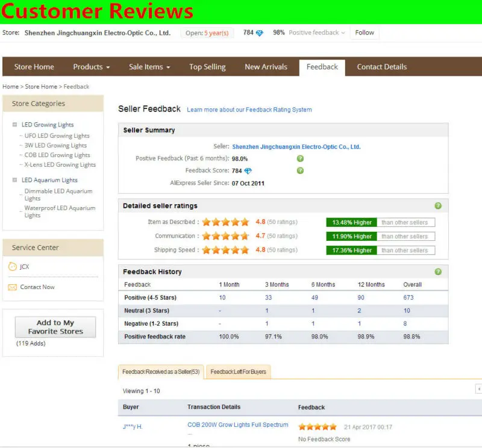Open Waterproof LED Aquarium Lights category

60,211
